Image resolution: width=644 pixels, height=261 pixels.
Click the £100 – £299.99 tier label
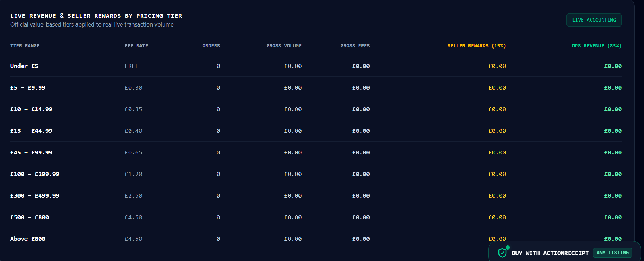pyautogui.click(x=35, y=174)
